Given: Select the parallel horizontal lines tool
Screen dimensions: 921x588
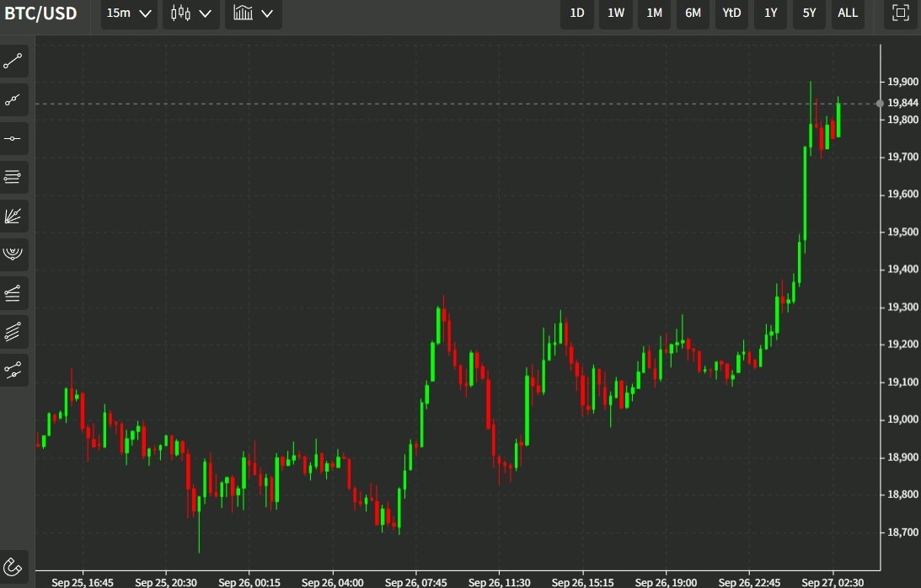Looking at the screenshot, I should click(13, 177).
